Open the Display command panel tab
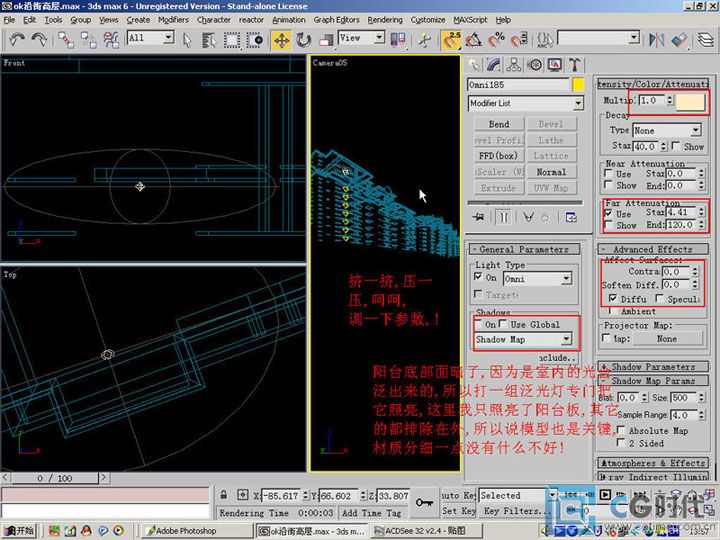Screen dimensions: 720x540 pyautogui.click(x=554, y=65)
